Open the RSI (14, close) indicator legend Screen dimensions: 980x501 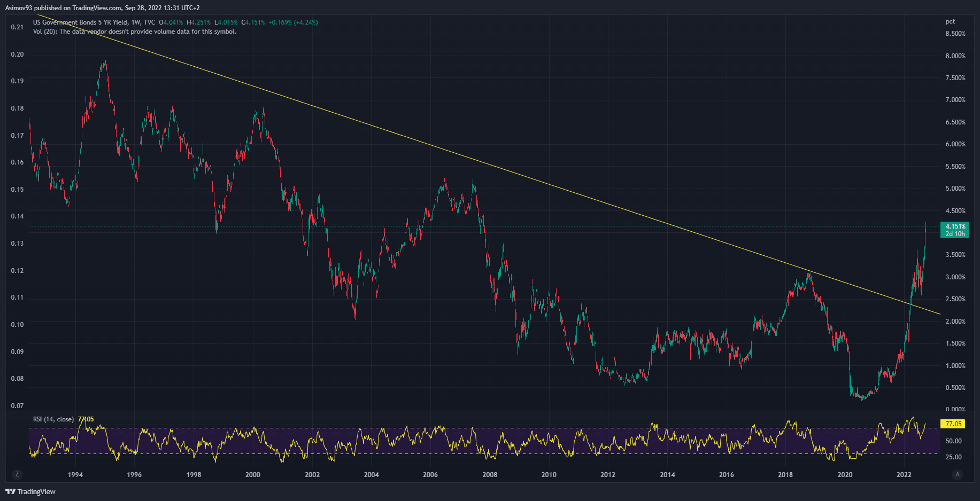tap(53, 419)
